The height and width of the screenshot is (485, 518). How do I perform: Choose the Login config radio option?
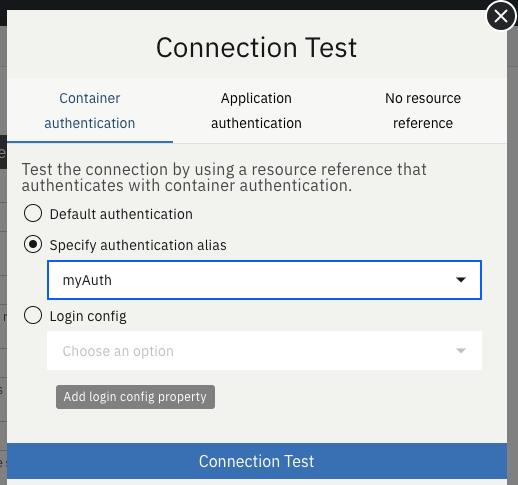coord(33,315)
